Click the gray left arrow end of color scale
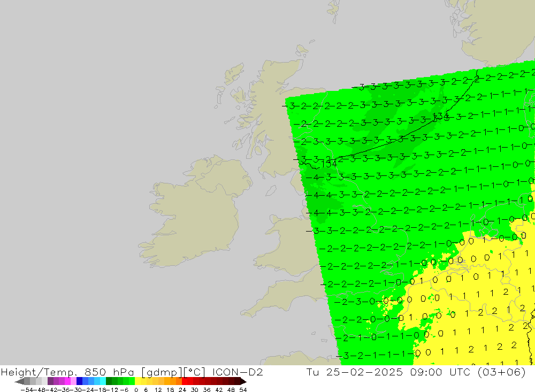Screen dimensions: 535x392 [x=19, y=381]
